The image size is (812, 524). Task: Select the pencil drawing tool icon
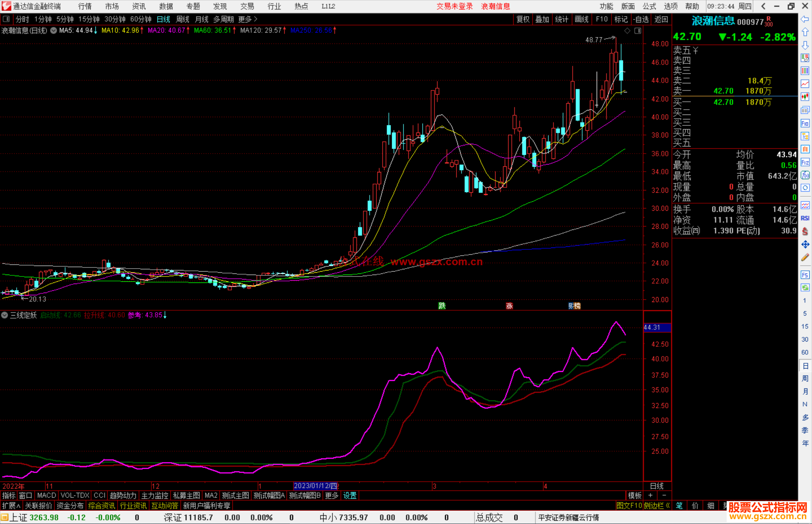click(x=805, y=258)
